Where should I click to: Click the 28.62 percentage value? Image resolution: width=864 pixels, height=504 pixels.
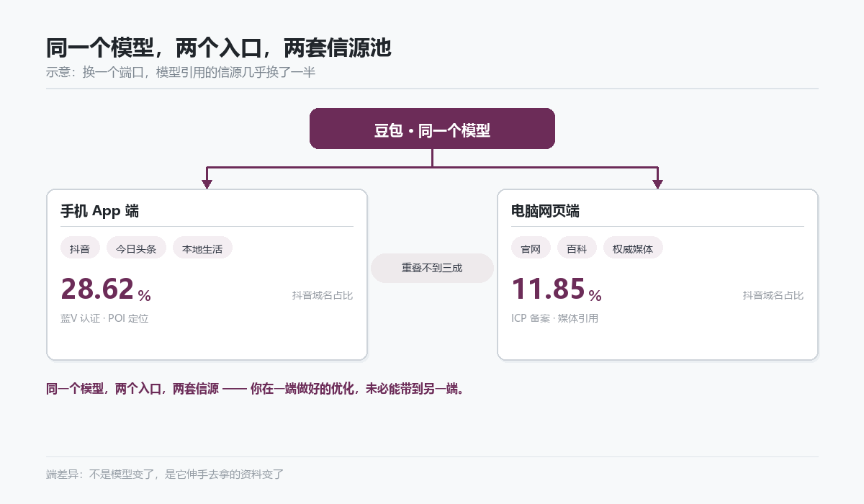(x=106, y=289)
